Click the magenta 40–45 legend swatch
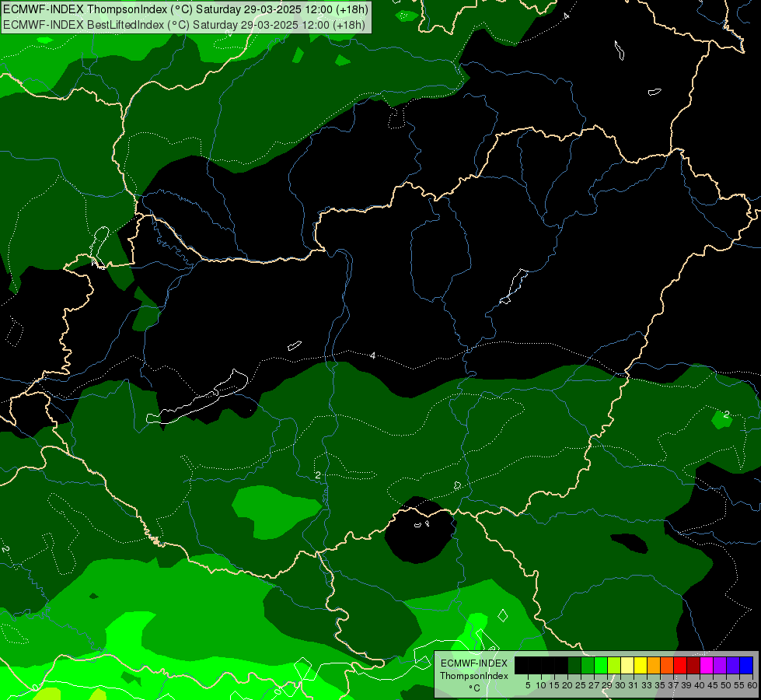Screen dimensions: 761x700 [707, 665]
